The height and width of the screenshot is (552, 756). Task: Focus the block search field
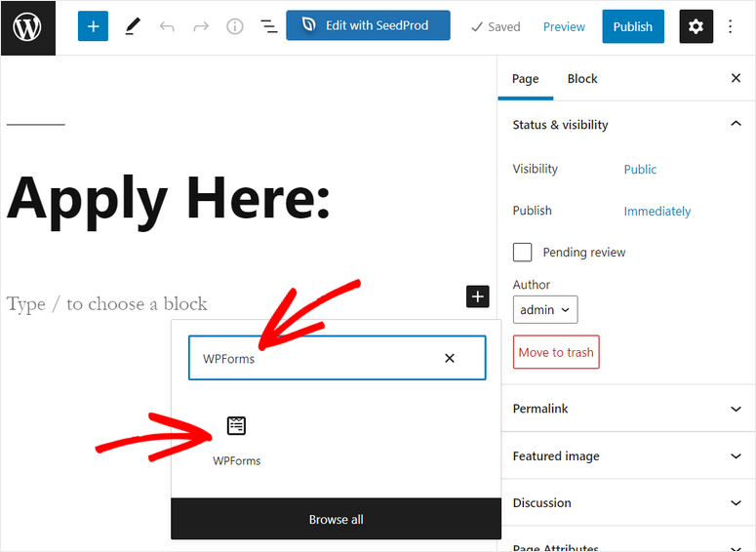tap(337, 358)
